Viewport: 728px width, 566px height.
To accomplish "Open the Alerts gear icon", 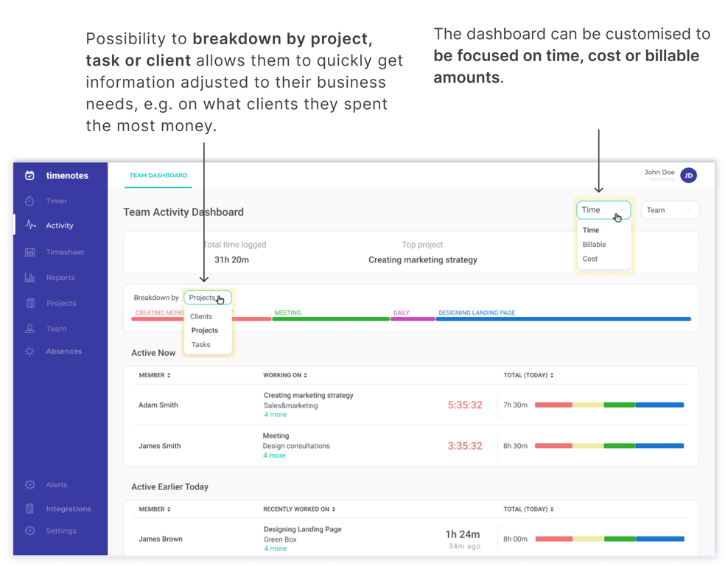I will coord(30,485).
